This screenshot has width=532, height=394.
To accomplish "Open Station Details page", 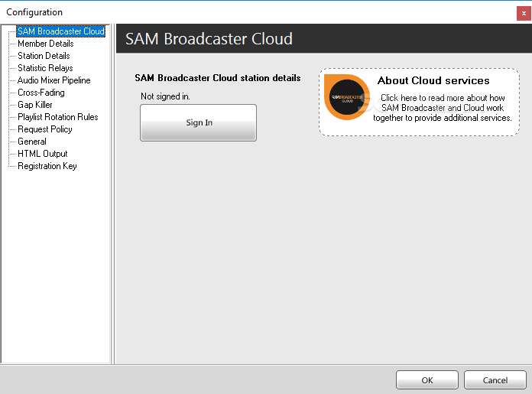I will (x=44, y=56).
